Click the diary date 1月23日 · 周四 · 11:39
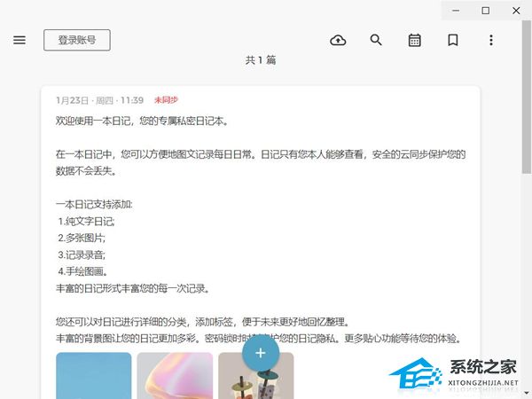 (x=99, y=100)
